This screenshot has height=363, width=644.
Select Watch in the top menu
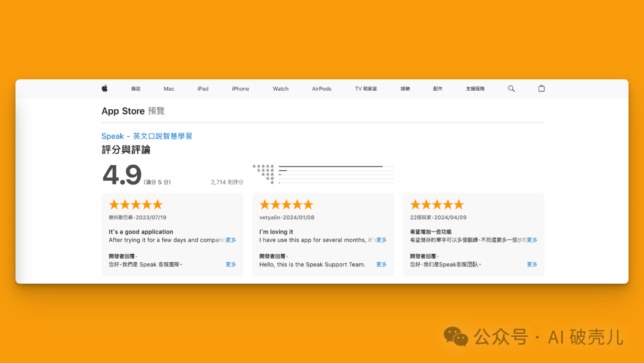click(x=281, y=89)
